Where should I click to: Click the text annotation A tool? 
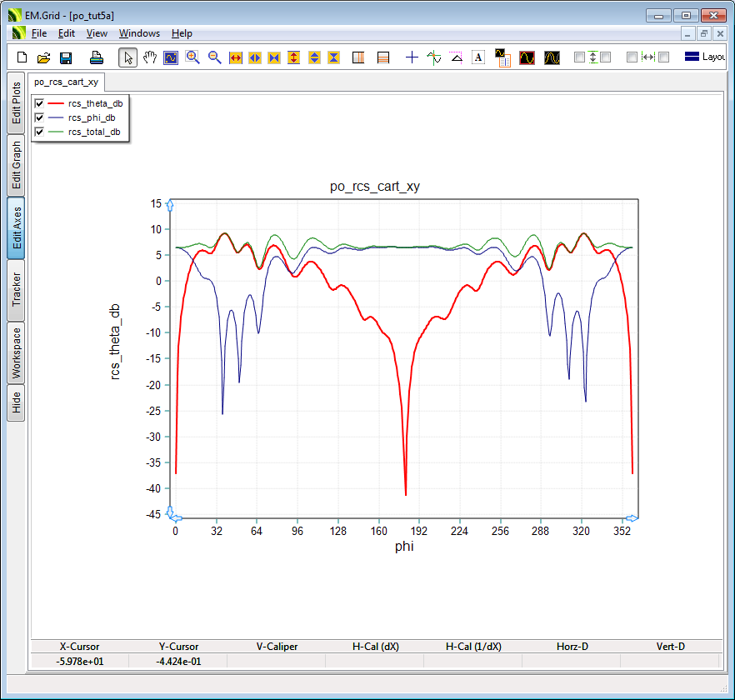[x=478, y=57]
